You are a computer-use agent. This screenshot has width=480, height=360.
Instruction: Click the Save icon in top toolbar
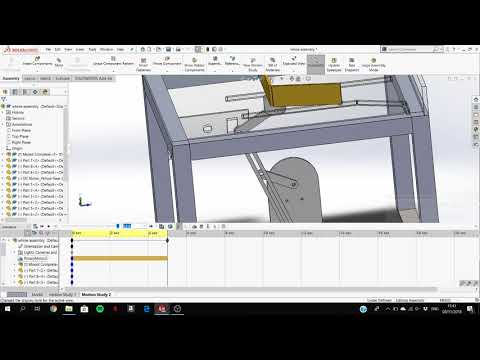pos(169,49)
